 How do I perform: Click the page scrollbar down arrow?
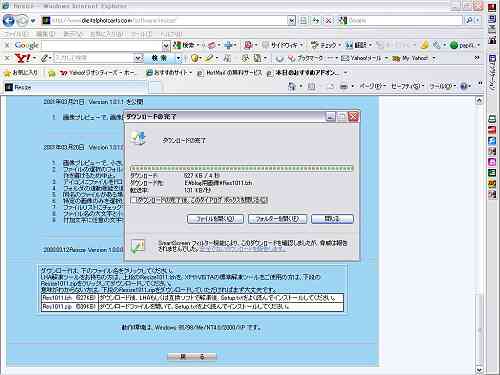[479, 369]
